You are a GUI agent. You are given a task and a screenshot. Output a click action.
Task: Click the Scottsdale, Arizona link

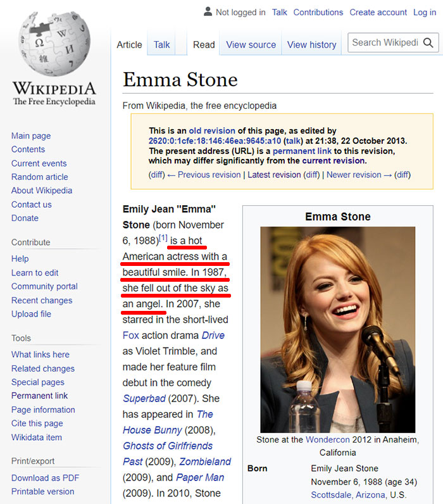pyautogui.click(x=349, y=495)
